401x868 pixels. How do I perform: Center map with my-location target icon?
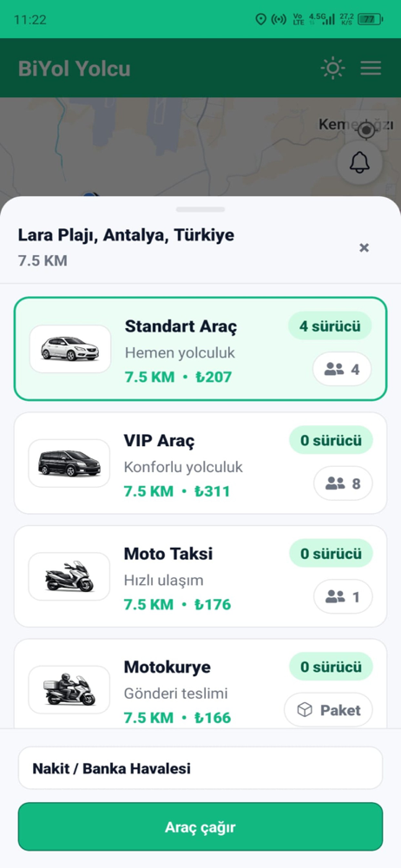pos(365,131)
